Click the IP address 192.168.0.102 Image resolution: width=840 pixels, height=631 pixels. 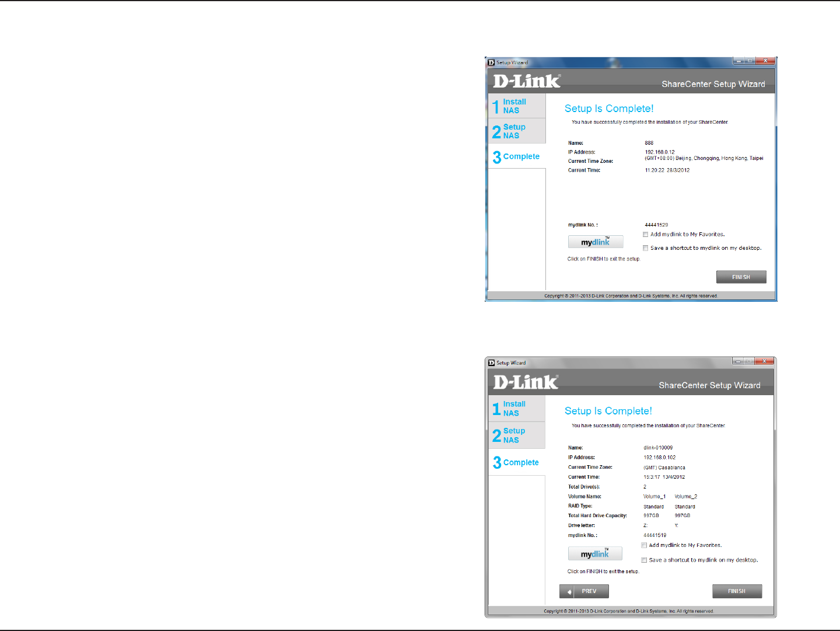coord(660,458)
